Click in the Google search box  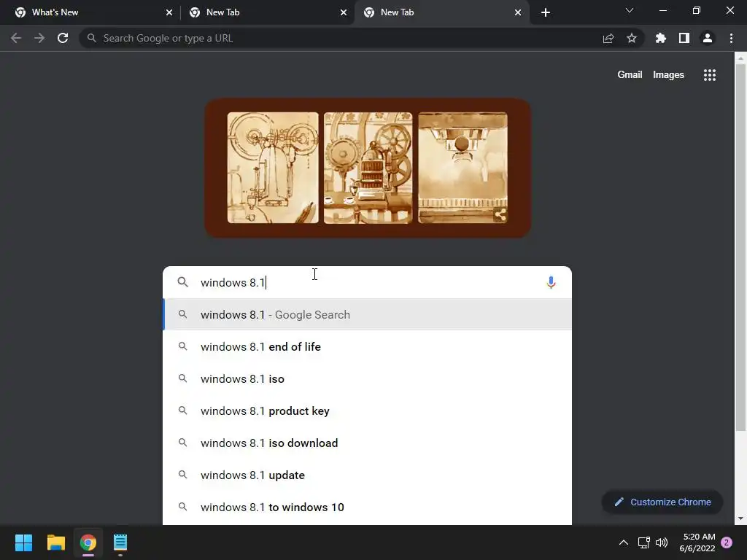point(367,282)
